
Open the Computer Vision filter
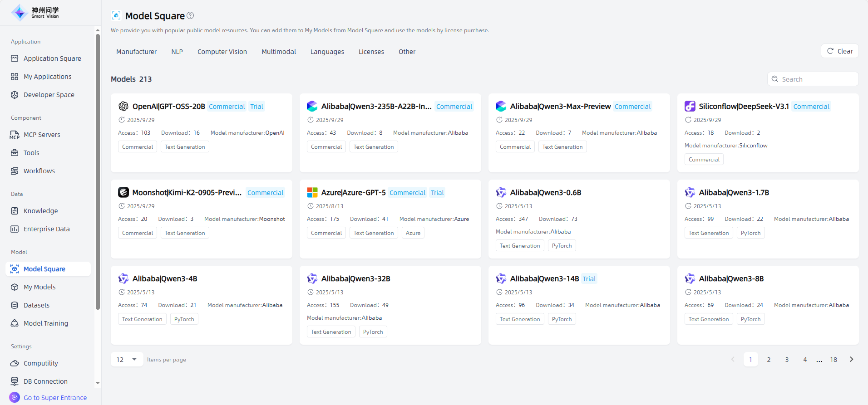[222, 52]
